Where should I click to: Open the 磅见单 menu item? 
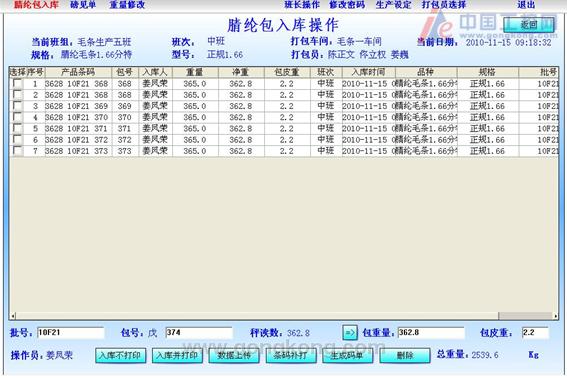click(x=83, y=5)
